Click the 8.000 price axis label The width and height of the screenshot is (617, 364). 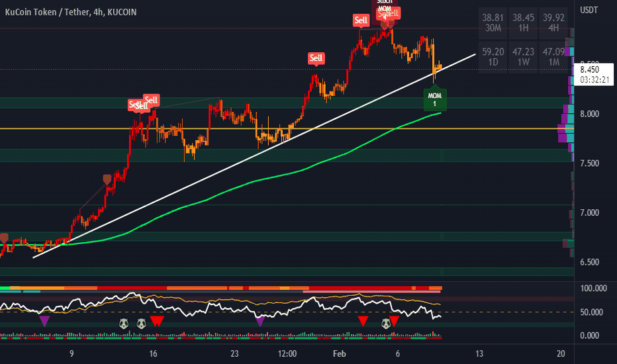point(589,114)
